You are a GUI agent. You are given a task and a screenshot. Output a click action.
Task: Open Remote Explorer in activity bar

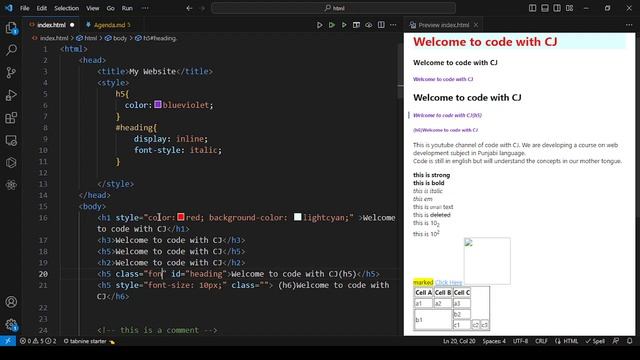pos(11,140)
